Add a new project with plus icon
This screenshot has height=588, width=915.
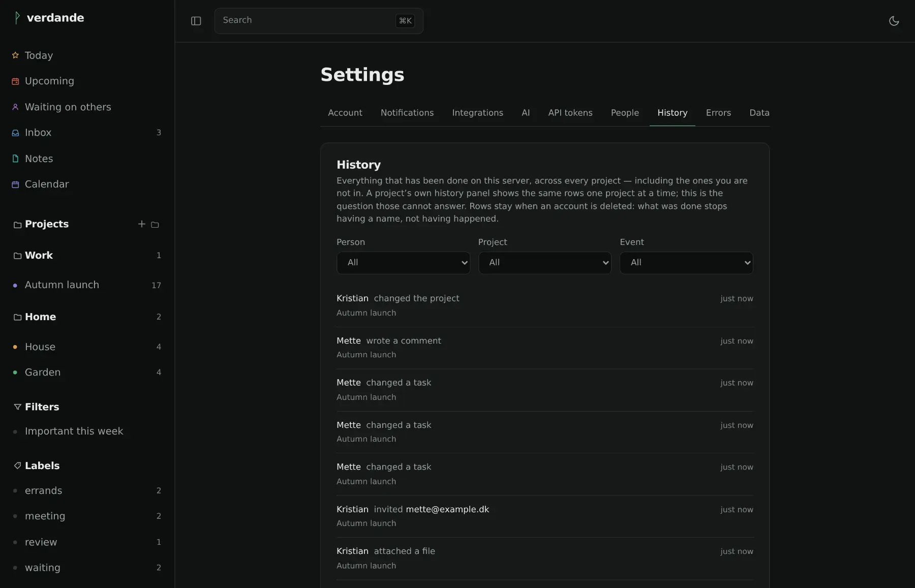coord(142,224)
